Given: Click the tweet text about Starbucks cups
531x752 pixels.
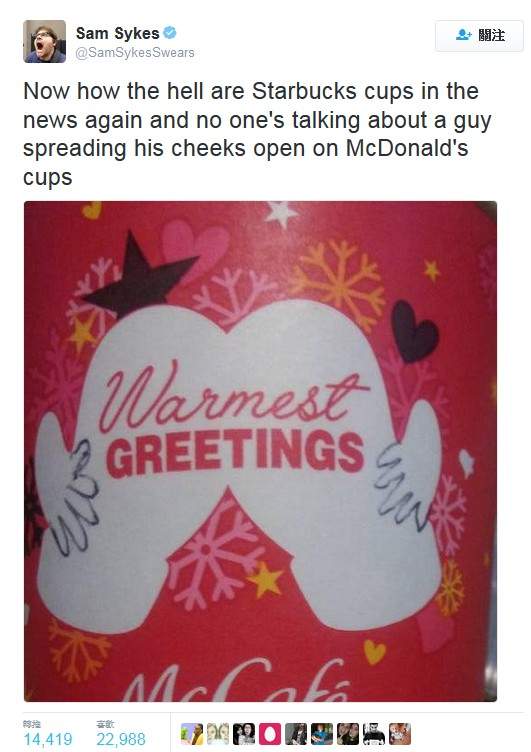Looking at the screenshot, I should click(257, 134).
